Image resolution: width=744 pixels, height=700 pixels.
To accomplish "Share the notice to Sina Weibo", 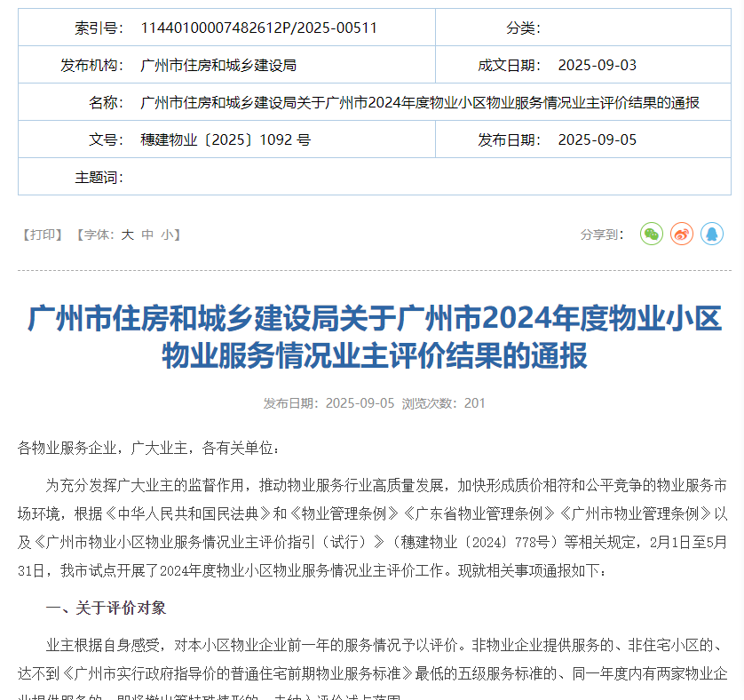I will click(681, 235).
